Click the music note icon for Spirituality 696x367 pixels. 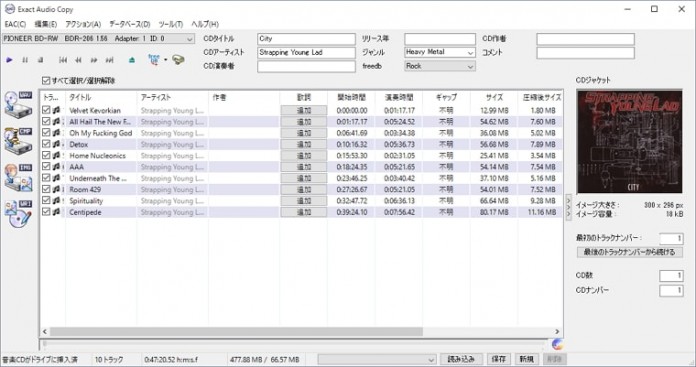tap(56, 201)
